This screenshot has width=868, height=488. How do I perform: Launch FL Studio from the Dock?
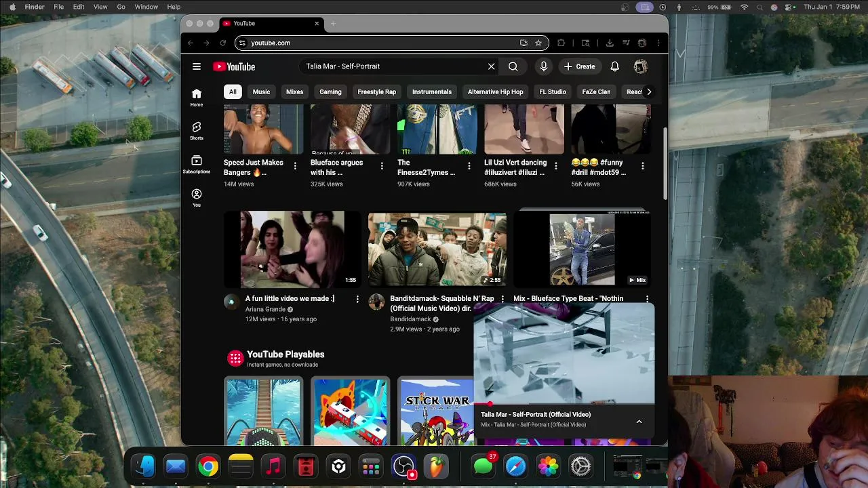click(x=437, y=466)
